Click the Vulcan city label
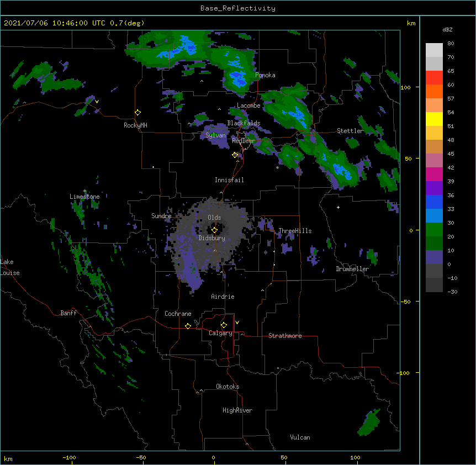 pos(300,437)
